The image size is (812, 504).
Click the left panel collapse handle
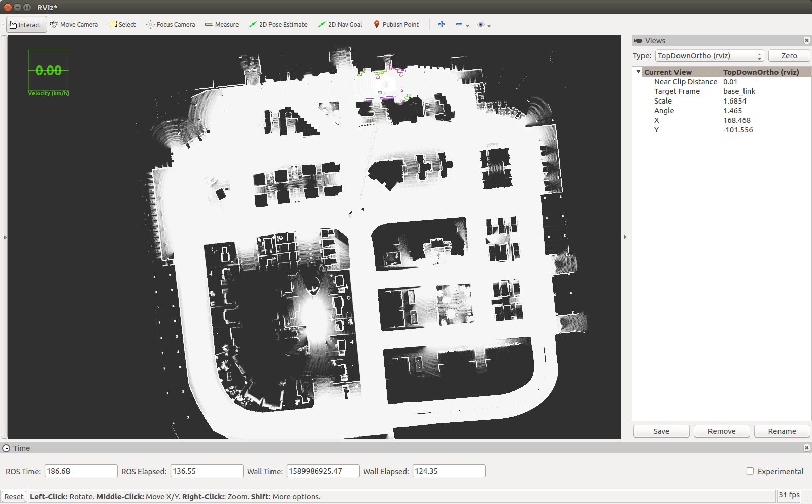coord(5,237)
